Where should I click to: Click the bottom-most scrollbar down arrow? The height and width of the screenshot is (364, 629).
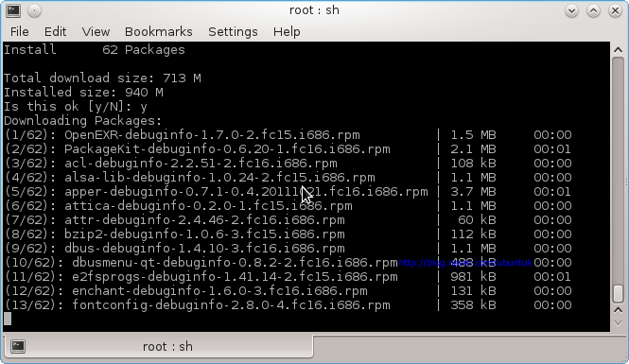click(619, 323)
